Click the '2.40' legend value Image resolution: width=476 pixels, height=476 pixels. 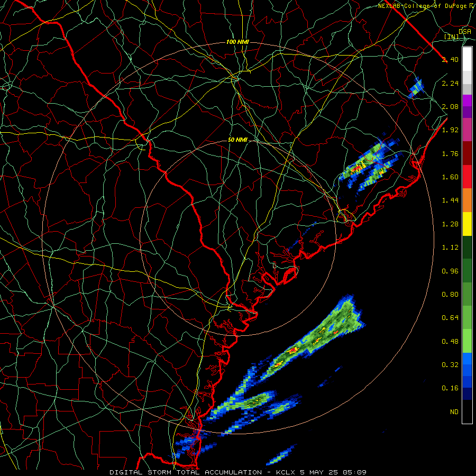(450, 59)
